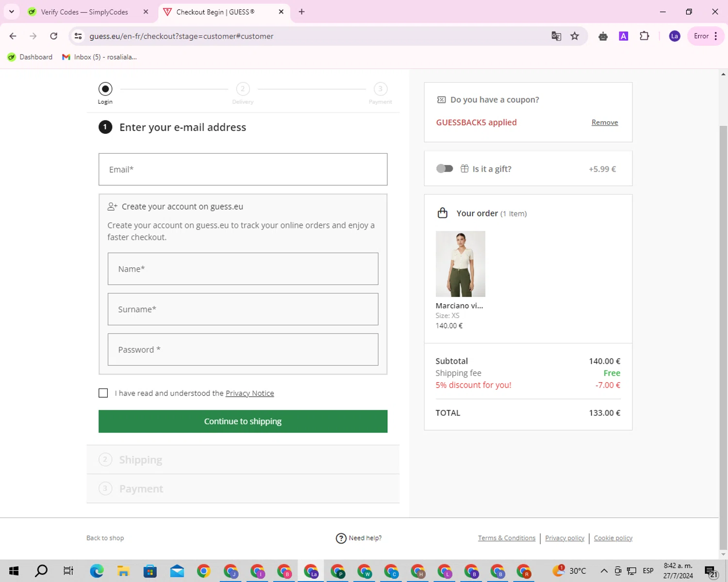This screenshot has height=582, width=728.
Task: Open Chrome menu next to Error
Action: click(716, 36)
